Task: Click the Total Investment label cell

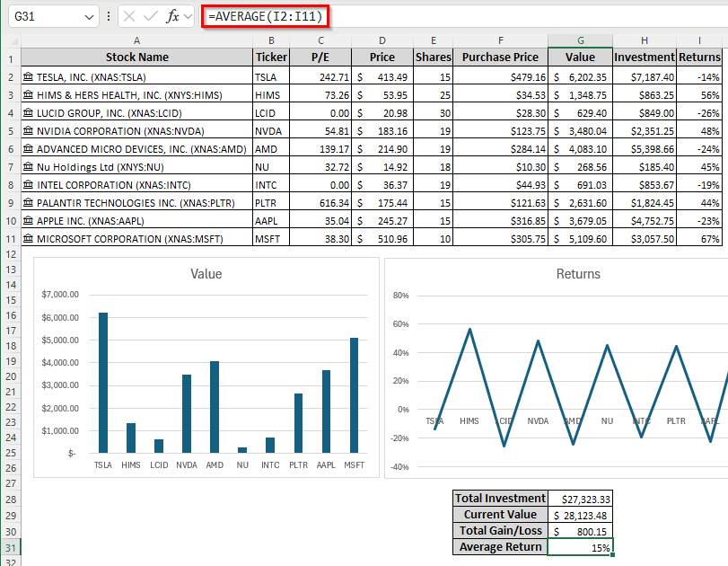Action: (x=500, y=498)
